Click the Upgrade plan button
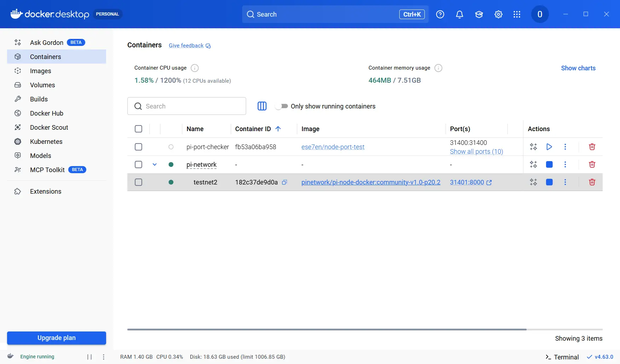 point(57,338)
